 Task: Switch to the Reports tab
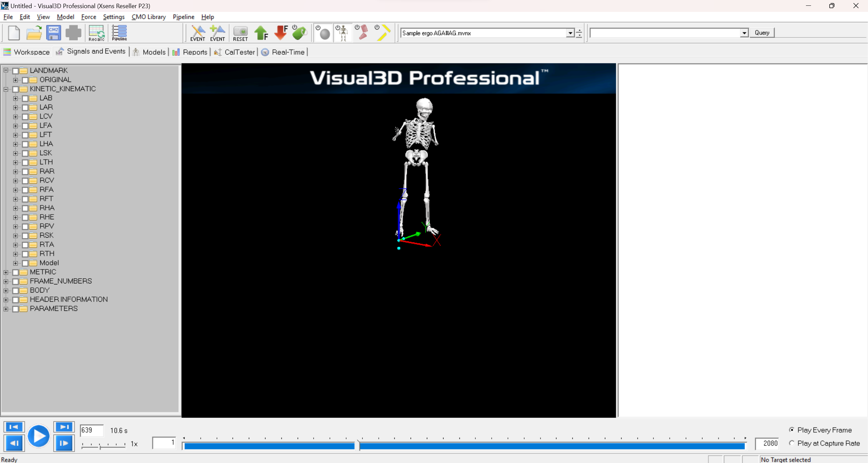tap(195, 52)
